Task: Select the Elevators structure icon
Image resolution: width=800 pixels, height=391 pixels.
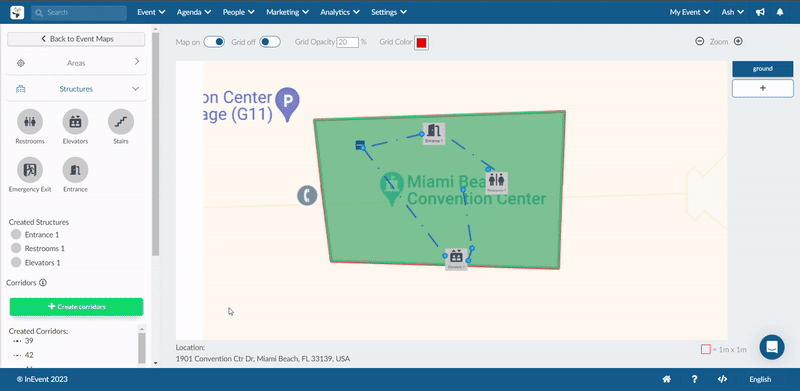Action: click(x=75, y=121)
